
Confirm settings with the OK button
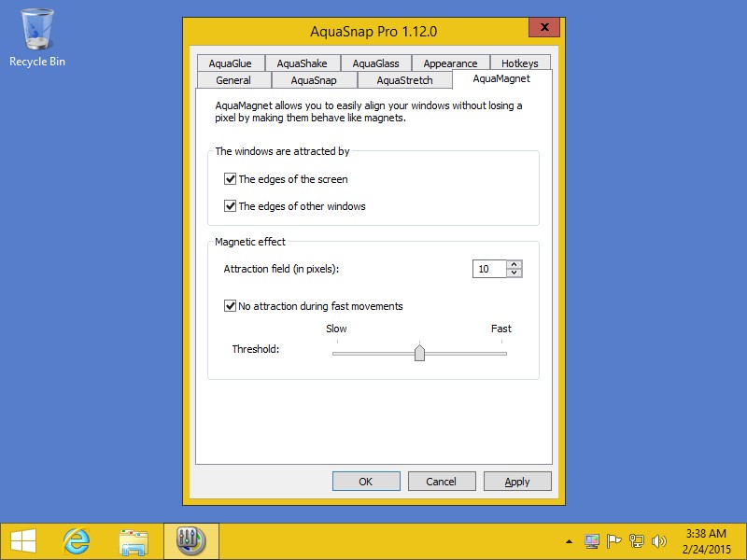pos(366,482)
